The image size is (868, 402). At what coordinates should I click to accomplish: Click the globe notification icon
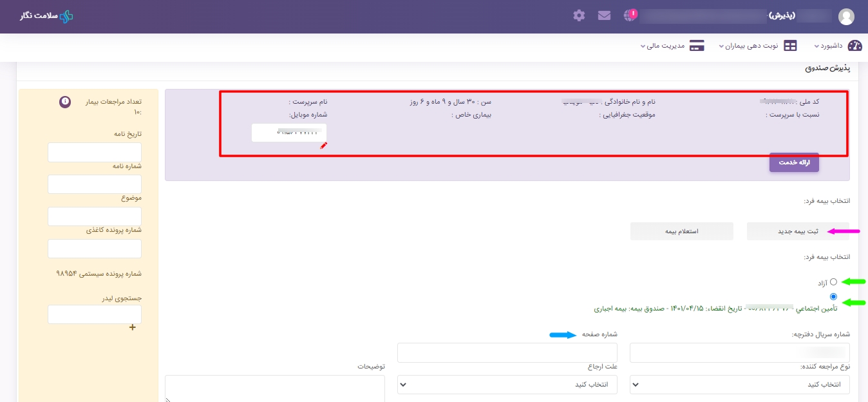(x=630, y=16)
